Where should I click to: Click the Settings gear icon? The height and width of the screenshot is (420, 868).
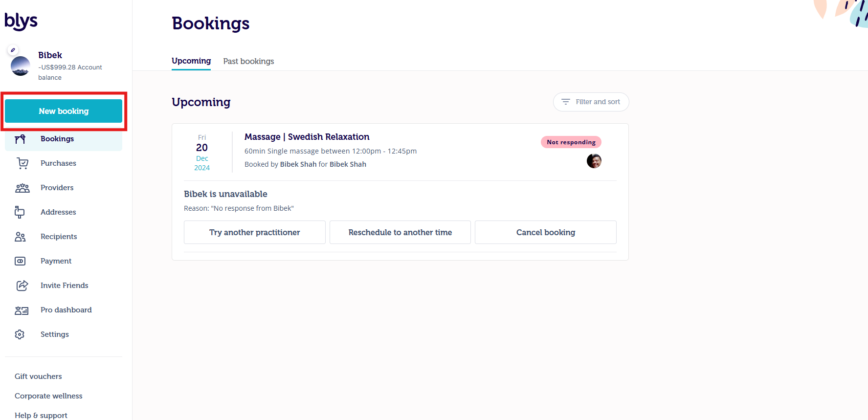point(20,334)
